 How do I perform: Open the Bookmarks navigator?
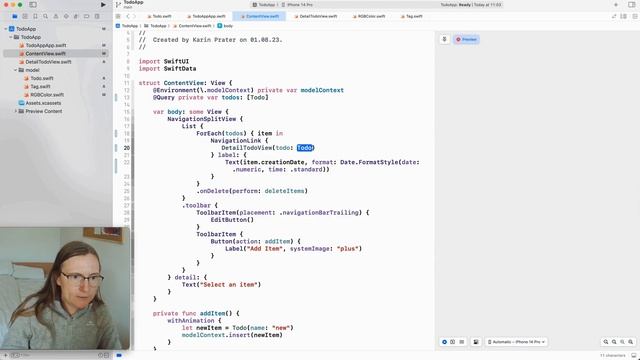(35, 16)
